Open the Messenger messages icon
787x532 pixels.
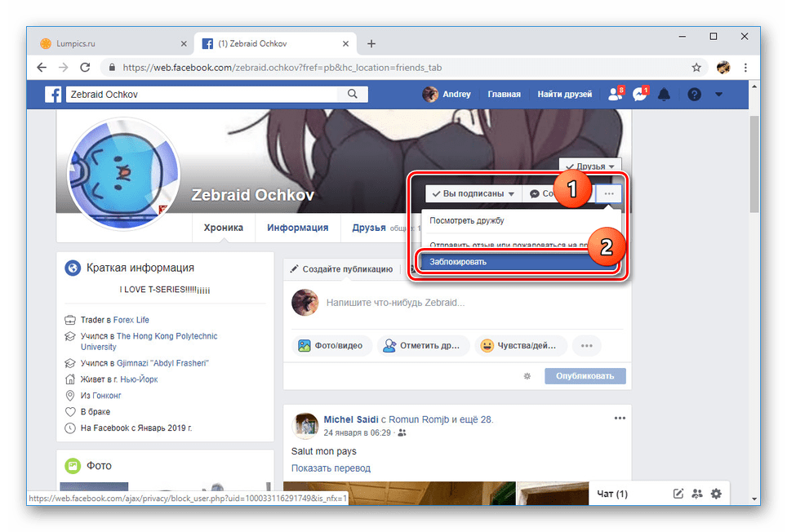pyautogui.click(x=639, y=94)
